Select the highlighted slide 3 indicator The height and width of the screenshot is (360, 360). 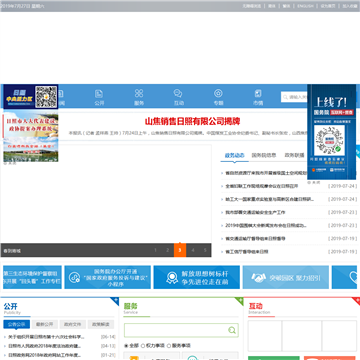click(x=180, y=250)
